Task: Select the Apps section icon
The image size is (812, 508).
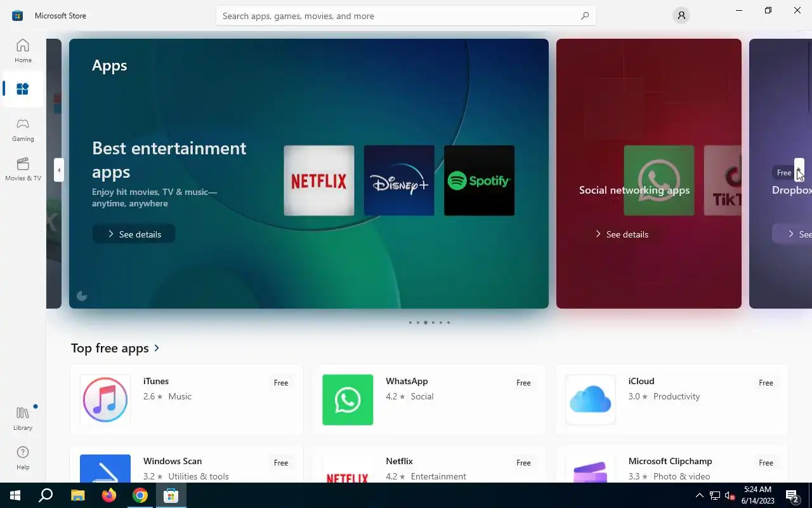Action: [23, 89]
